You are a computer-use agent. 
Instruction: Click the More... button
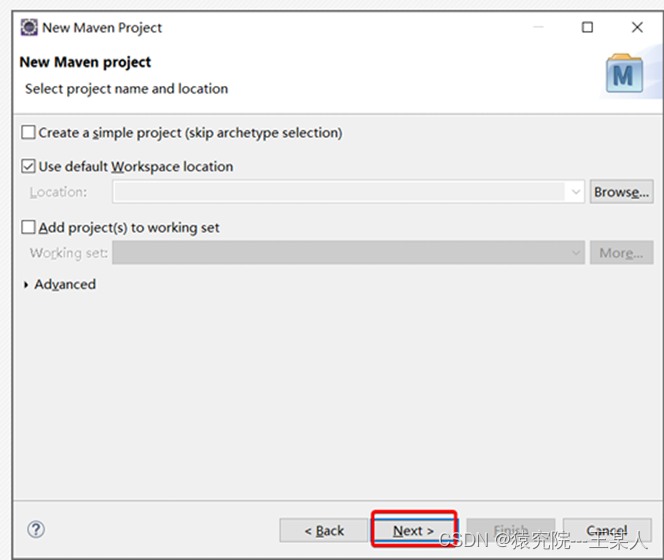pyautogui.click(x=621, y=253)
